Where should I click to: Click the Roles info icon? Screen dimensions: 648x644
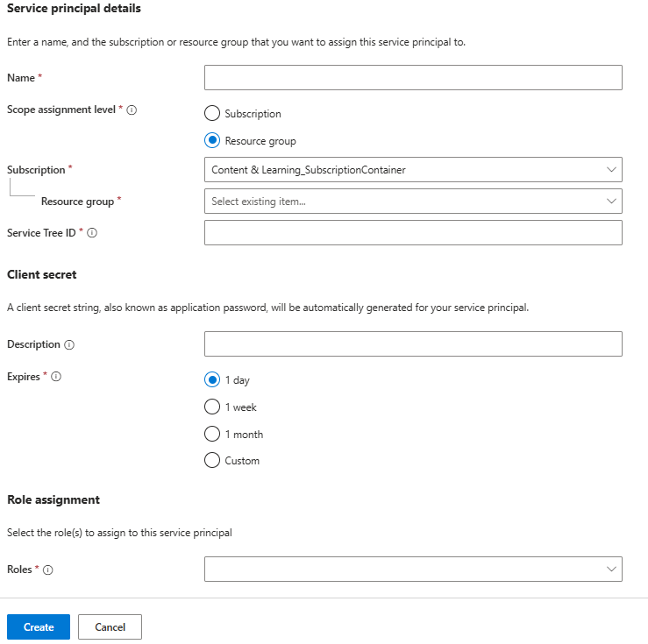48,570
